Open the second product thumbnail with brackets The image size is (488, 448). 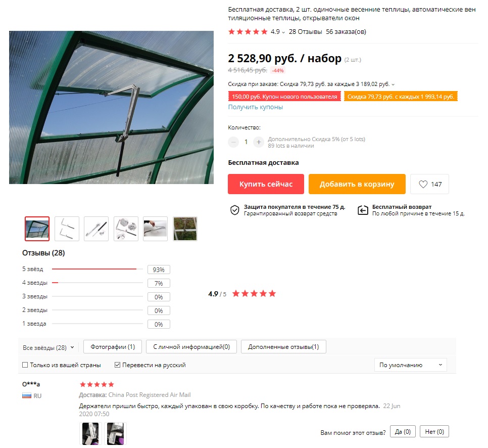point(67,229)
